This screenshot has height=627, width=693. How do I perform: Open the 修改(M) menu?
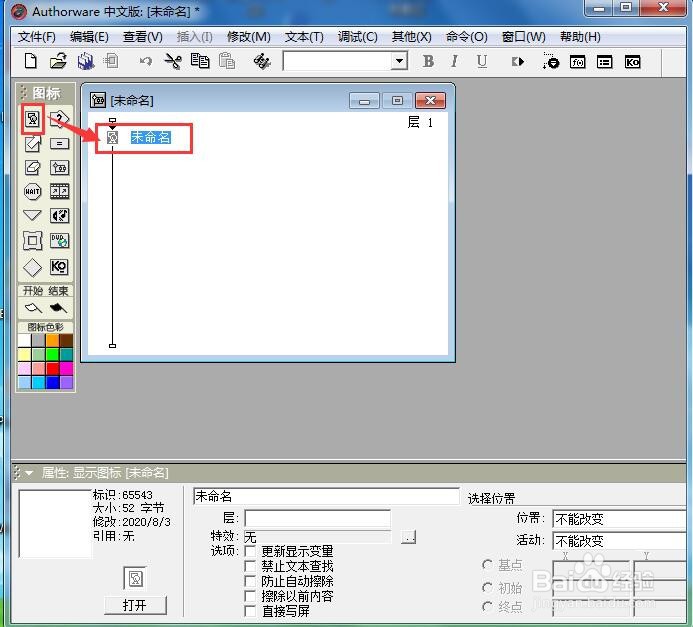click(x=249, y=37)
